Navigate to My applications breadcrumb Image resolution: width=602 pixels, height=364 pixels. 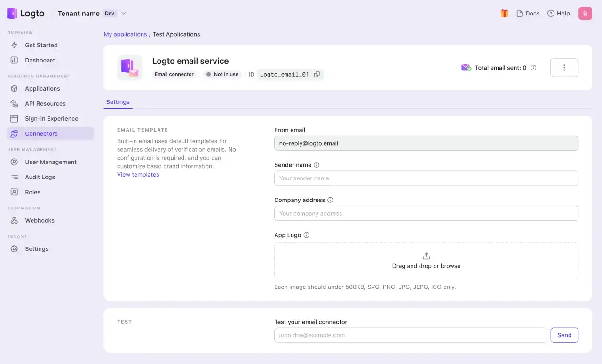tap(125, 34)
